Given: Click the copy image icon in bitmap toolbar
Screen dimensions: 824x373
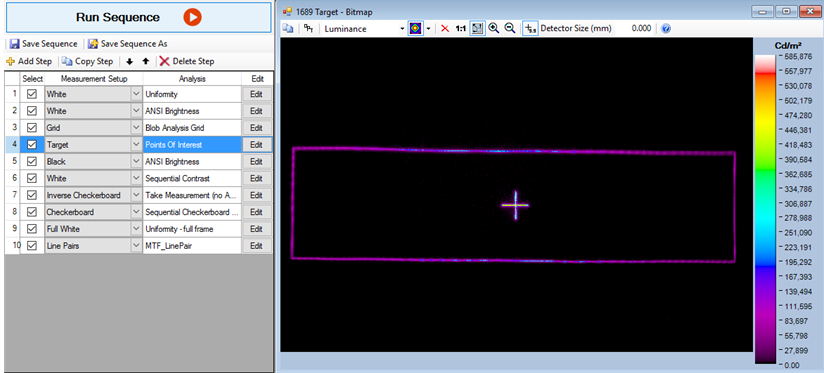Looking at the screenshot, I should [x=287, y=29].
